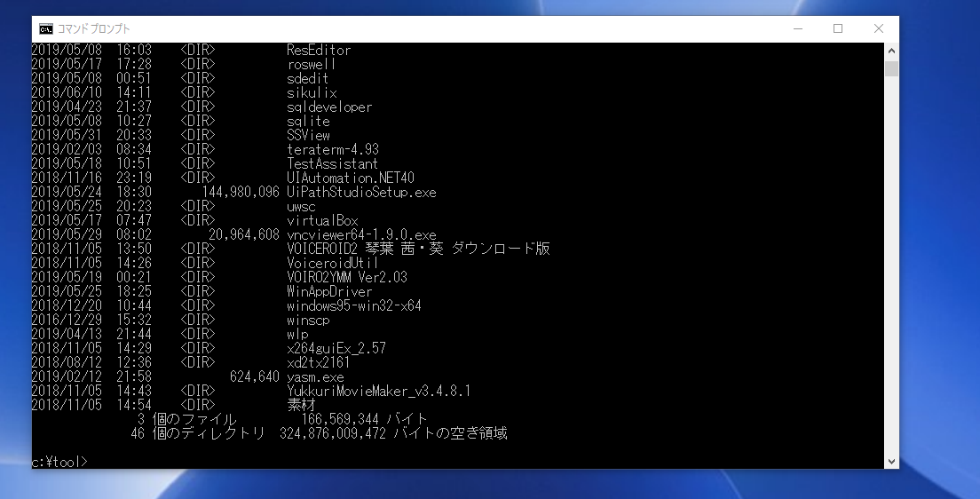
Task: Click the 144,980,096 file size
Action: click(x=241, y=193)
